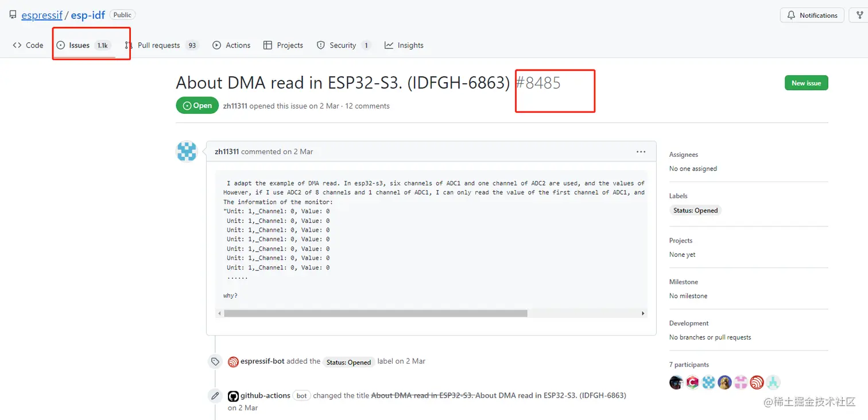
Task: Click the seventh participant teal avatar
Action: (x=773, y=382)
